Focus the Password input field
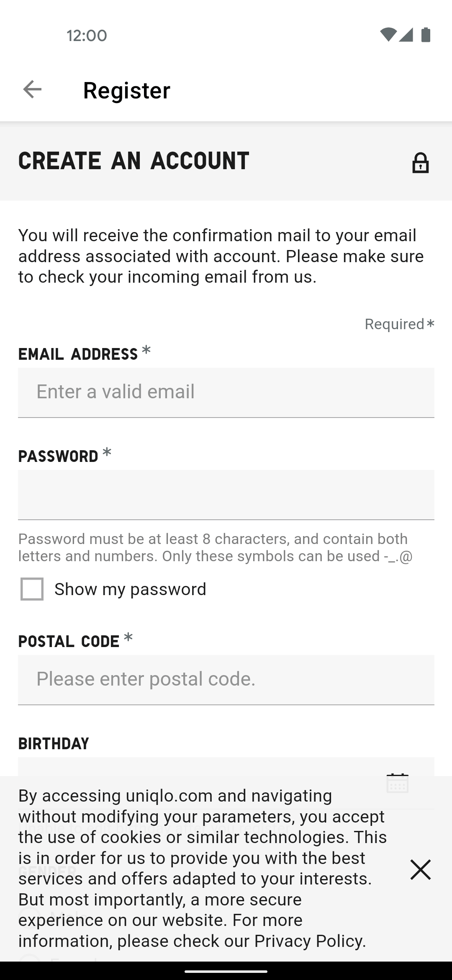 [226, 495]
